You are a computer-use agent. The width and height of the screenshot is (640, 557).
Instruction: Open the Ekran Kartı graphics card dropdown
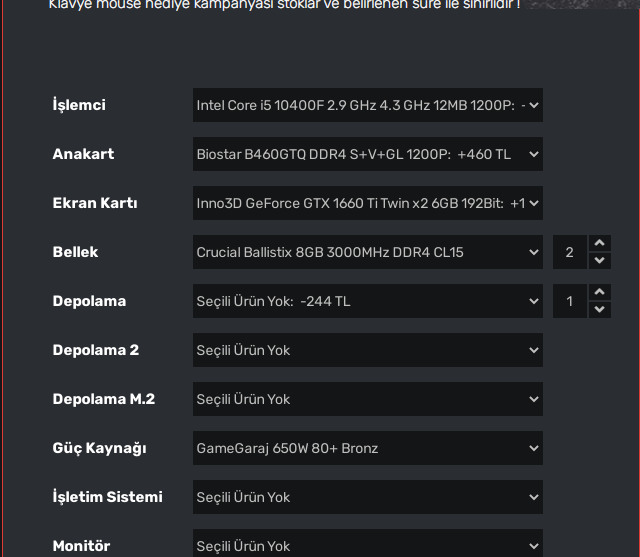tap(368, 203)
